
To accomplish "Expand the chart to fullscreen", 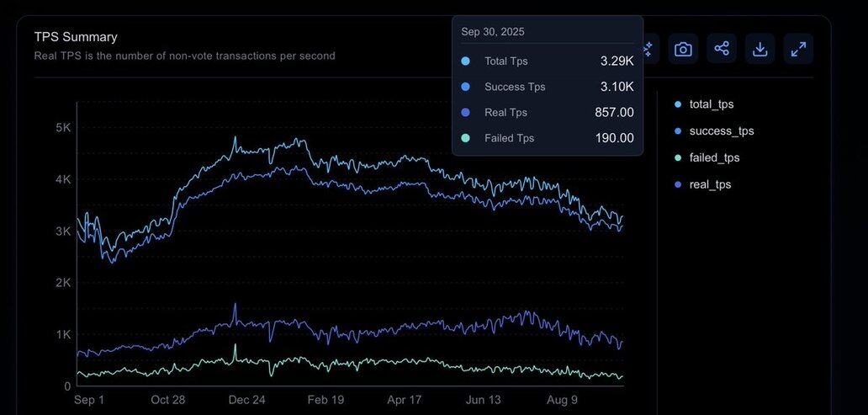I will (x=798, y=49).
